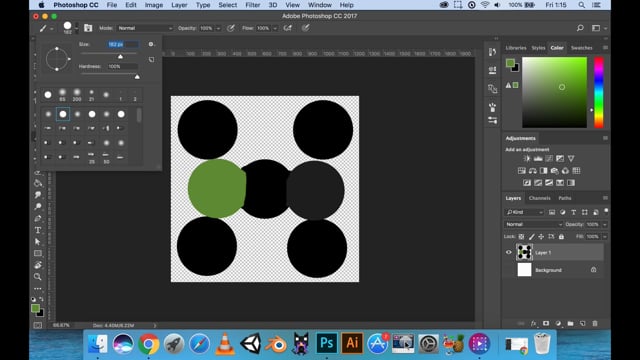640x360 pixels.
Task: Delete layer with the trash icon
Action: (595, 323)
